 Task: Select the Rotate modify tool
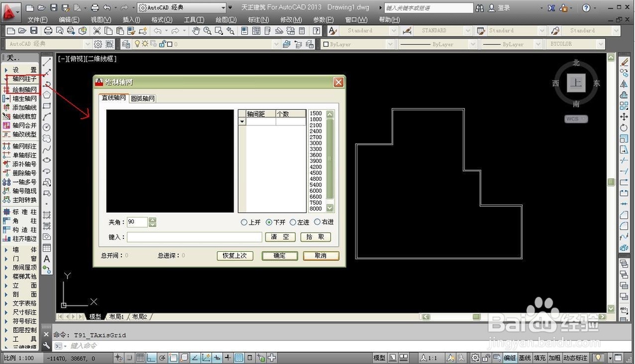[x=624, y=127]
